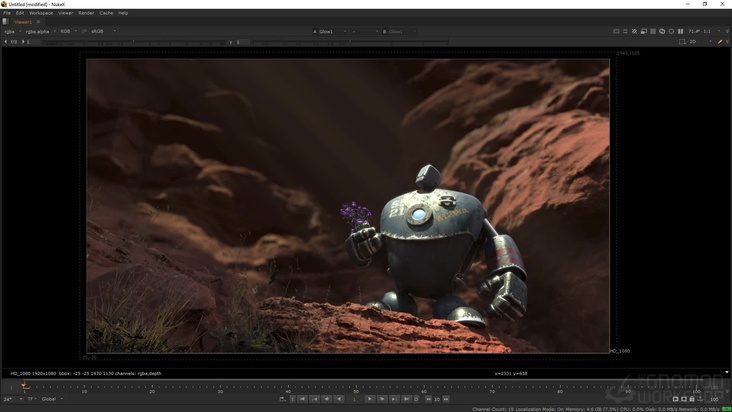Open the RGB display channel dropdown
Viewport: 732px width, 412px height.
coord(68,31)
